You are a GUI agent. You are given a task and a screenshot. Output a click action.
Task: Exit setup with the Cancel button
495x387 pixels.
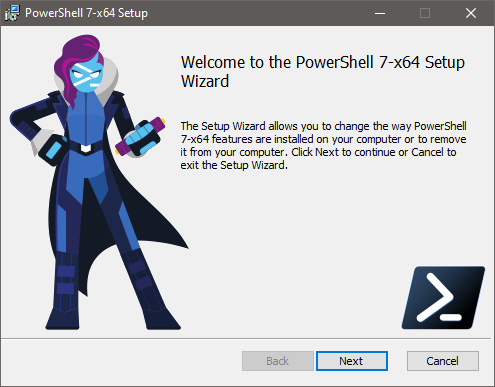coord(443,361)
